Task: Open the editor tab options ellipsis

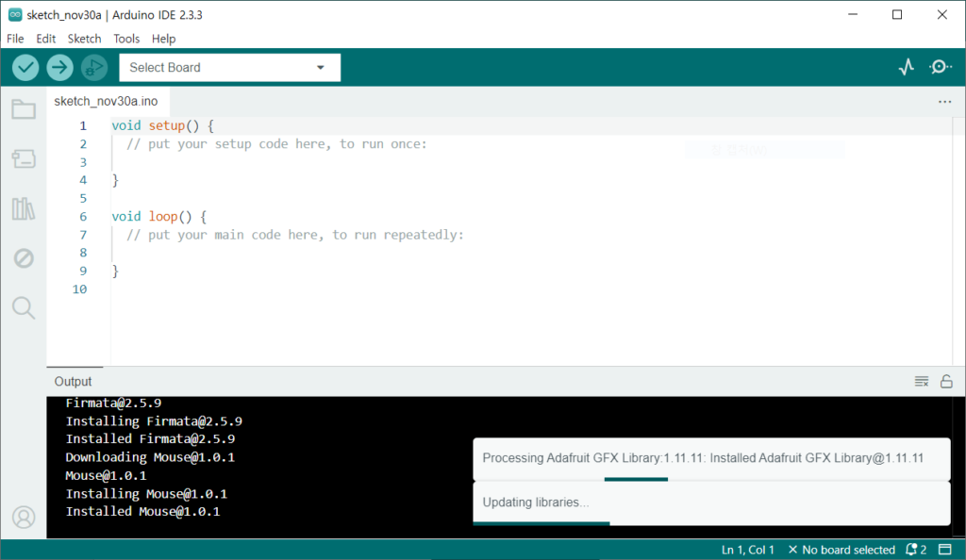Action: click(x=944, y=102)
